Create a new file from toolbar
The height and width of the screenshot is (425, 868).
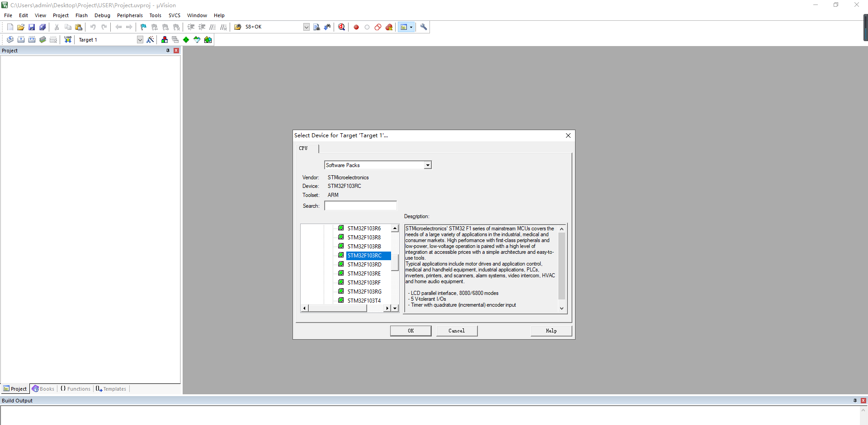pyautogui.click(x=10, y=27)
